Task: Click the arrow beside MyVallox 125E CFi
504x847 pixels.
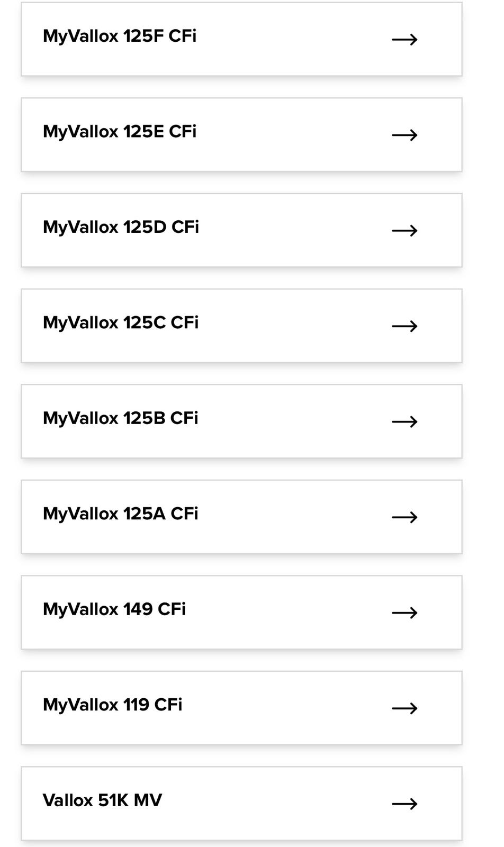Action: pos(404,135)
